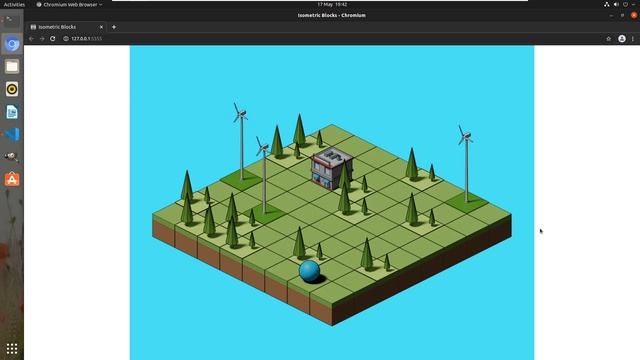Click the wind turbine at the right edge
Screen dimensions: 640x360
coord(466,163)
